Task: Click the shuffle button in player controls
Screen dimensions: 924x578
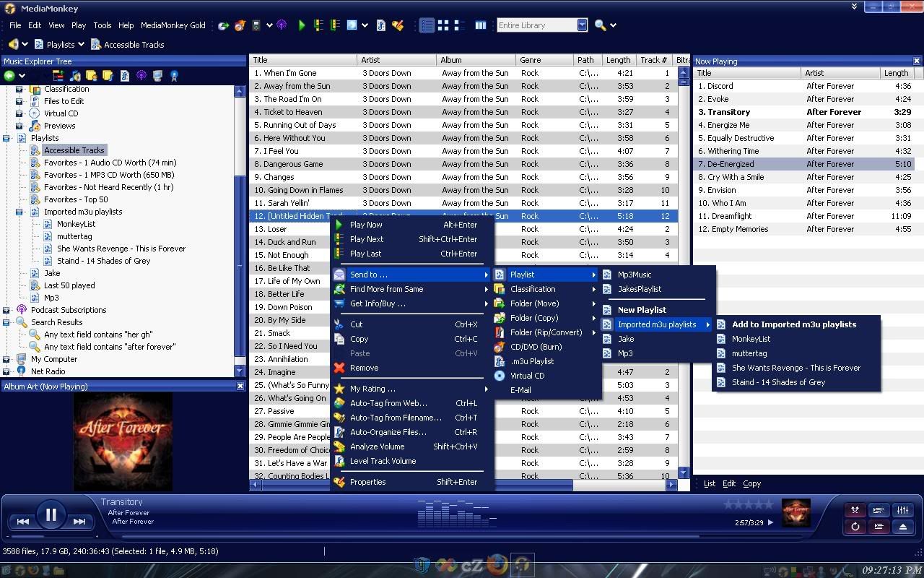Action: [x=855, y=511]
